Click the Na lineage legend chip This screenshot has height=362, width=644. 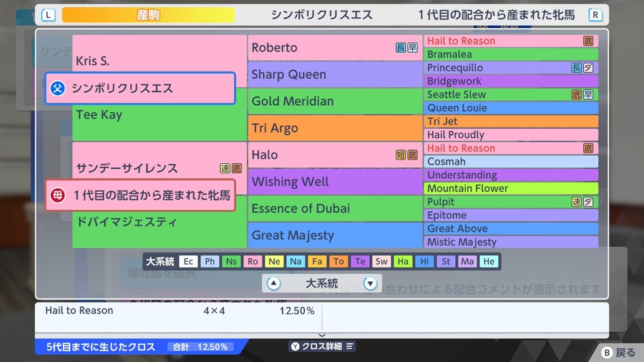click(x=296, y=261)
